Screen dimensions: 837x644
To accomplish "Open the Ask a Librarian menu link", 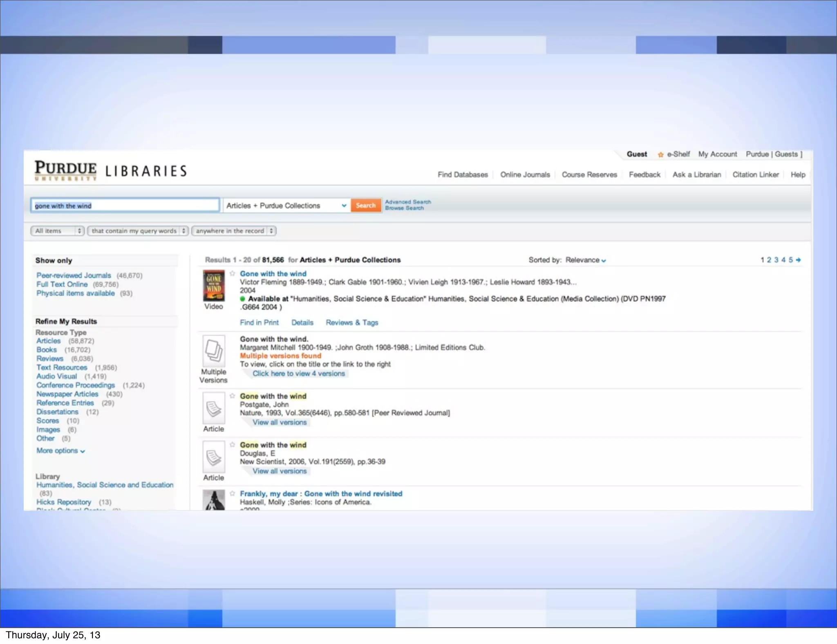I will (x=696, y=174).
